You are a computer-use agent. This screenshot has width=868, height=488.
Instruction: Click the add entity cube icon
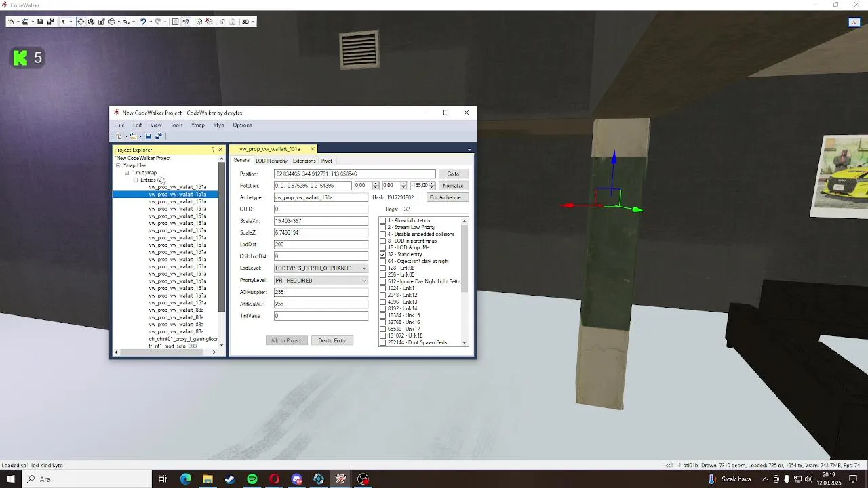(x=199, y=22)
